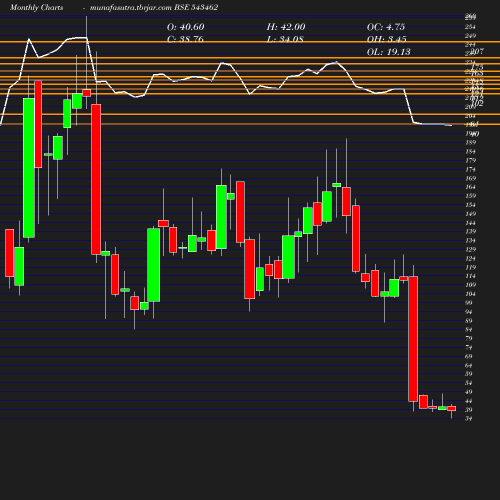Click the 184 price axis label
Viewport: 500px width, 500px height.
(470, 152)
